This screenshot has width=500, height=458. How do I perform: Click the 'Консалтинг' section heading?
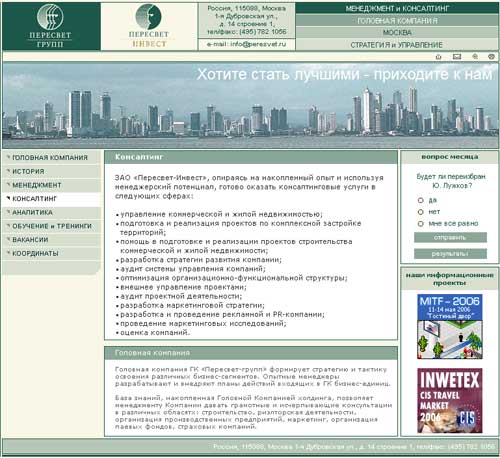tap(139, 157)
